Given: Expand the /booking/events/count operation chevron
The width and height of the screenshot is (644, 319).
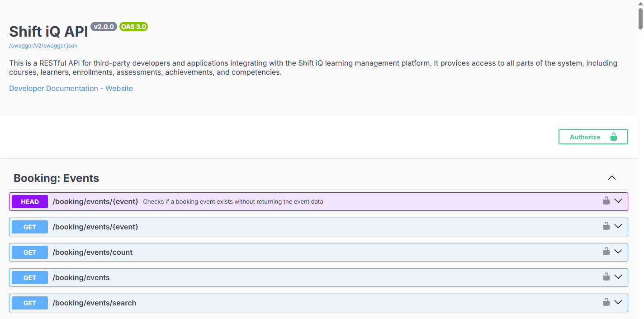Looking at the screenshot, I should tap(618, 251).
